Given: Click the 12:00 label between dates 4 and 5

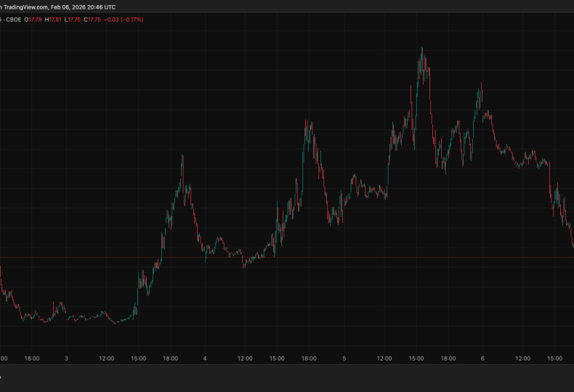Looking at the screenshot, I should (246, 358).
